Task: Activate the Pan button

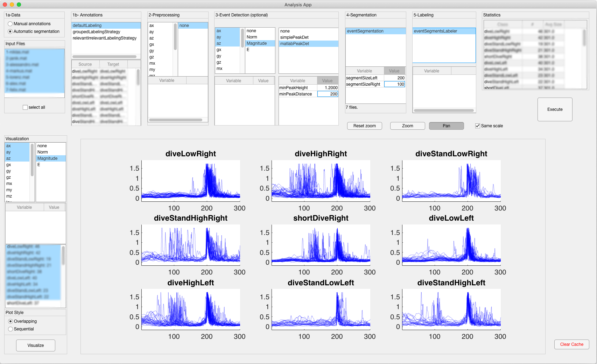Action: point(446,126)
